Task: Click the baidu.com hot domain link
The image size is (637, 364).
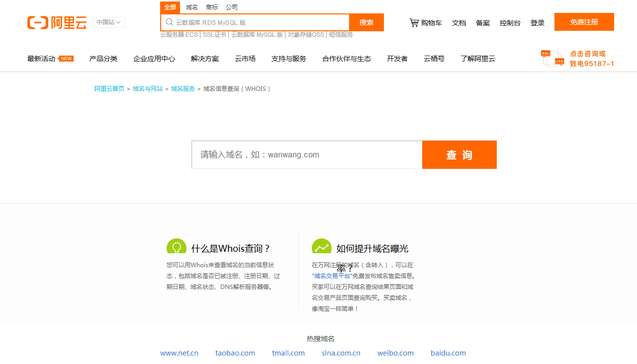Action: pyautogui.click(x=448, y=353)
